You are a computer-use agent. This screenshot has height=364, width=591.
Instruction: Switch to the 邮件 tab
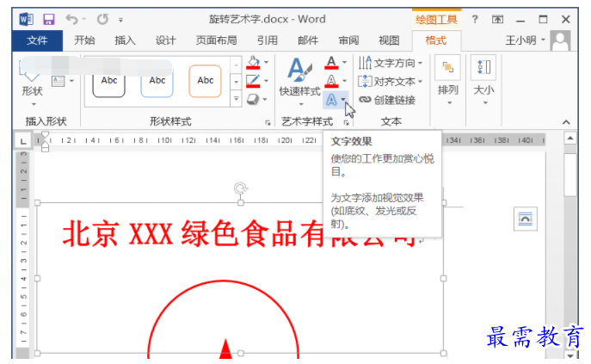pos(308,40)
